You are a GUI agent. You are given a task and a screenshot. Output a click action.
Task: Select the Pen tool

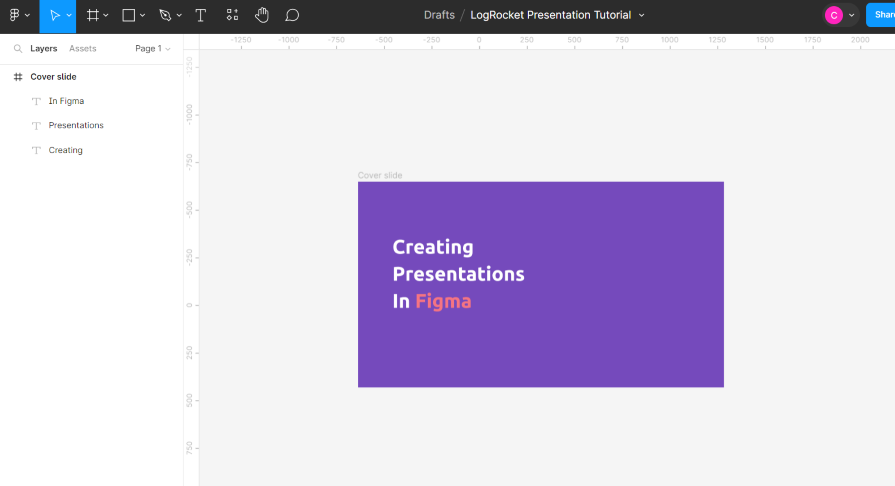point(165,15)
